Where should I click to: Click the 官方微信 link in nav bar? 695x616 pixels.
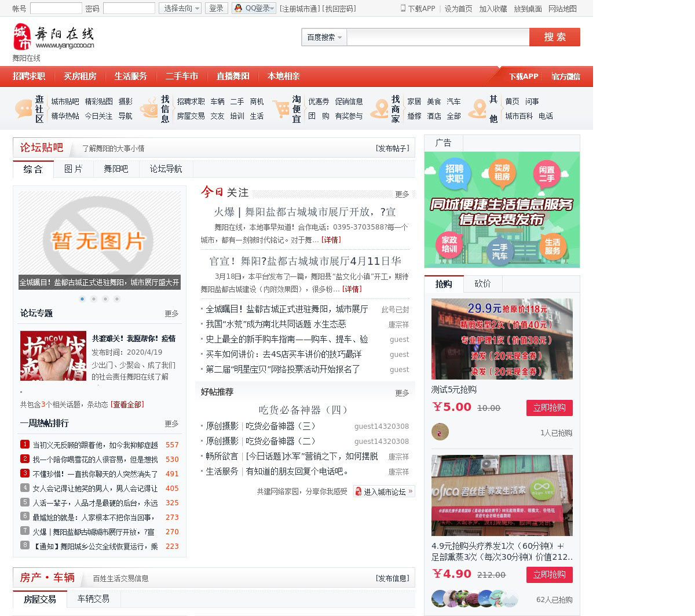point(566,76)
